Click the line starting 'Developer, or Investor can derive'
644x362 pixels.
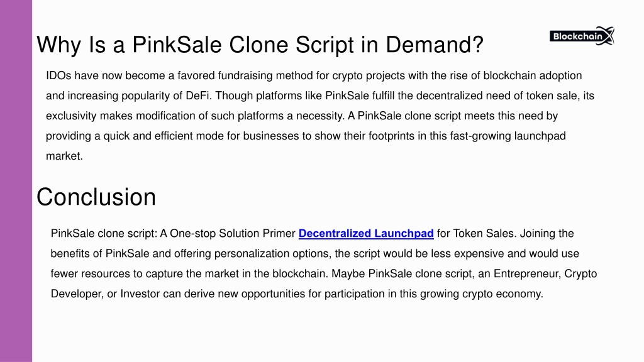(x=297, y=294)
